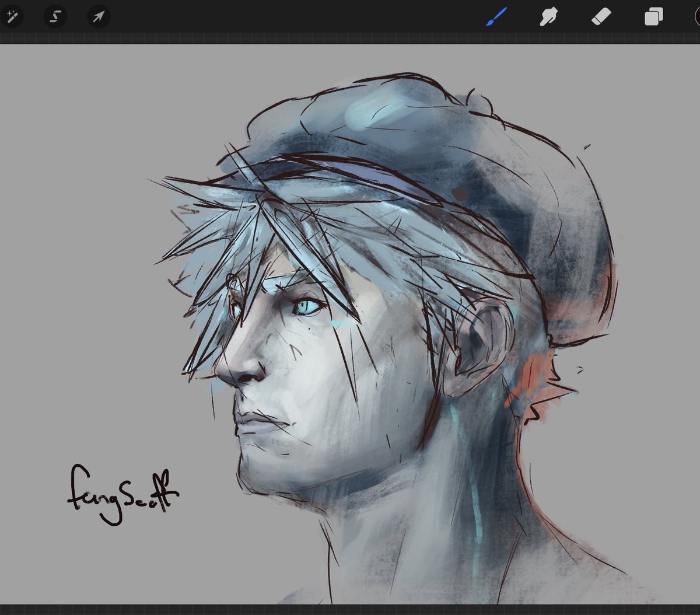700x615 pixels.
Task: Activate the Transform arrow tool
Action: tap(99, 16)
